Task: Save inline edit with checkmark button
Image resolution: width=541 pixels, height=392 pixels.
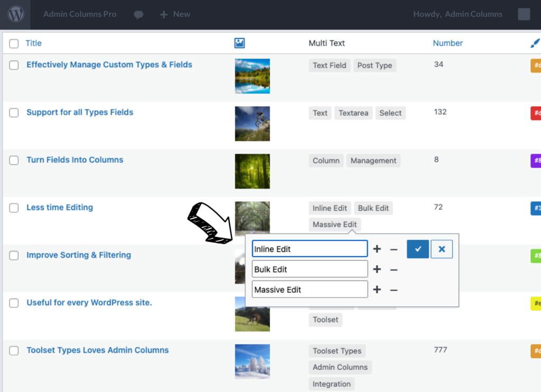Action: click(x=418, y=249)
